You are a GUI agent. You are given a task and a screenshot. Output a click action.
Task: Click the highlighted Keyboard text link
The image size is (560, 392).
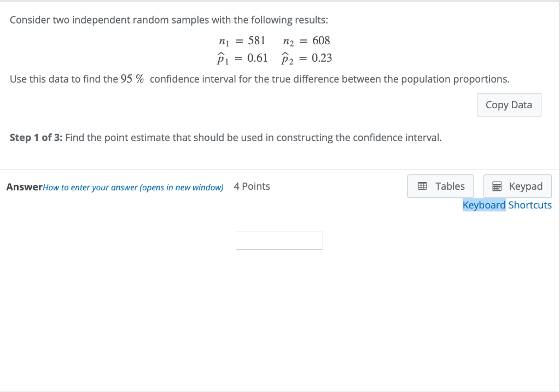click(484, 205)
